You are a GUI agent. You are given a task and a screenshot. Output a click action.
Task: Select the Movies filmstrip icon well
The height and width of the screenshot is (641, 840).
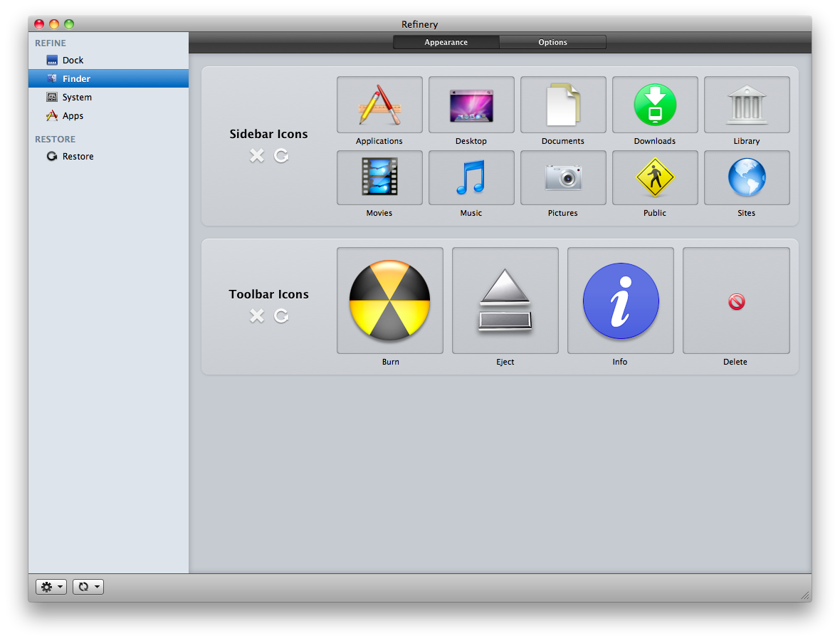coord(379,177)
